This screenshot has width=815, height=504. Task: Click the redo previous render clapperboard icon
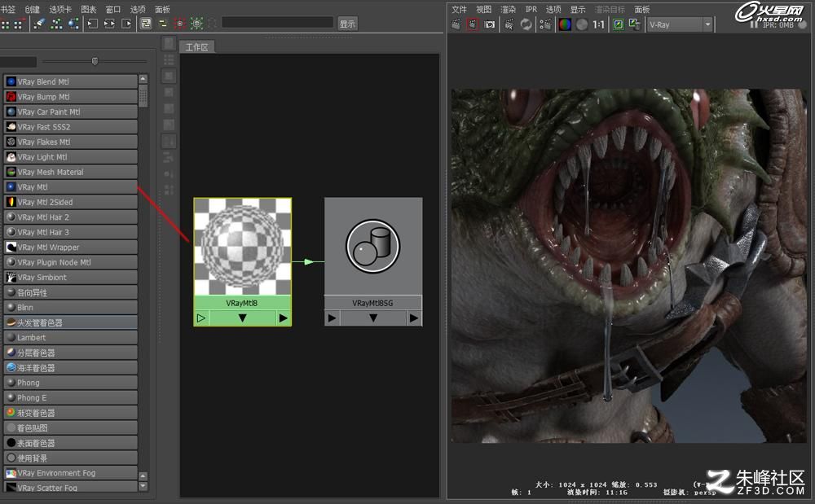[456, 24]
